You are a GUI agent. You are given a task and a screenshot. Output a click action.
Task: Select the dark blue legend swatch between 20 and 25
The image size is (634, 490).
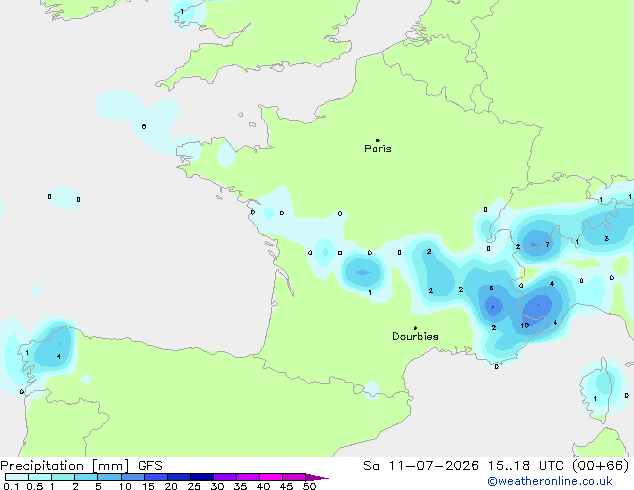coord(179,477)
